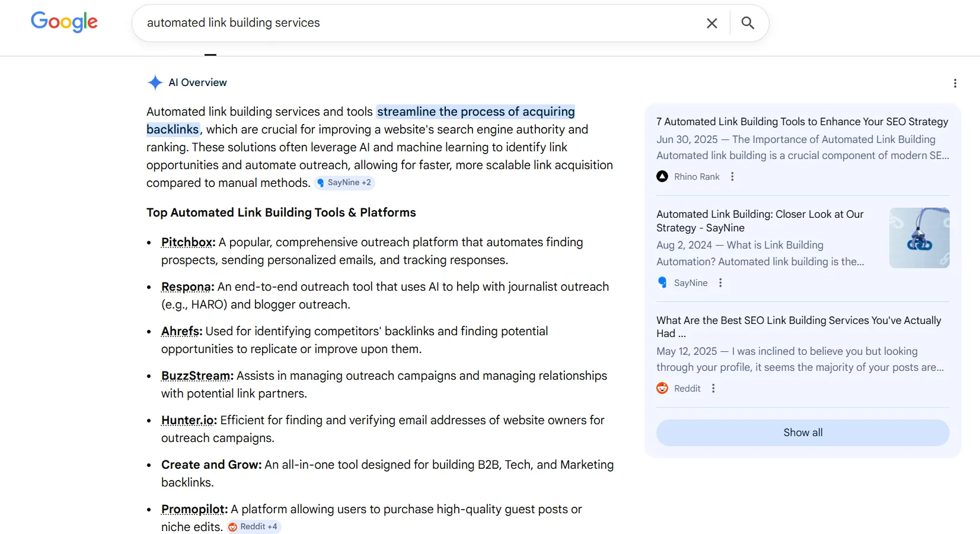The image size is (980, 534).
Task: Open the three-dot menu beside Rhino Rank
Action: pyautogui.click(x=733, y=176)
